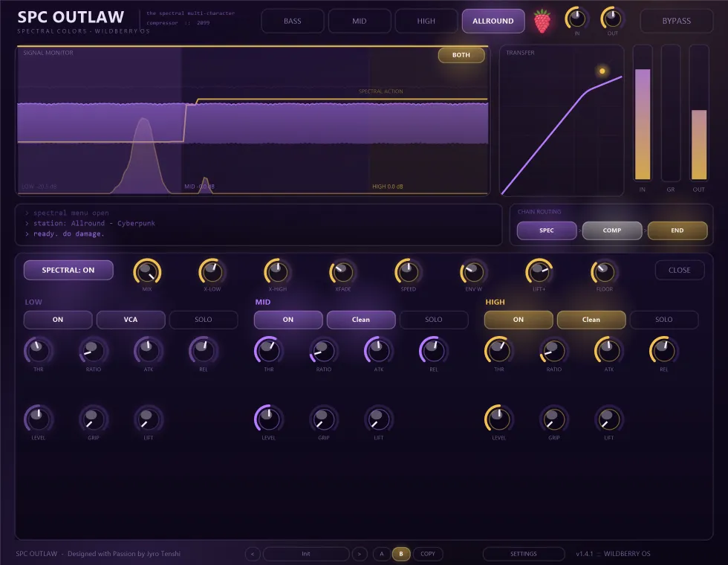Go to the previous preset arrow

click(253, 554)
